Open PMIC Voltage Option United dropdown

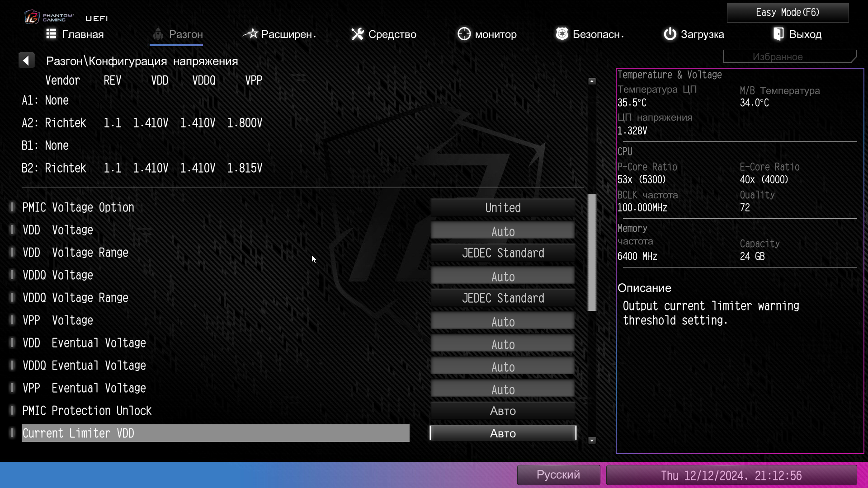point(503,208)
